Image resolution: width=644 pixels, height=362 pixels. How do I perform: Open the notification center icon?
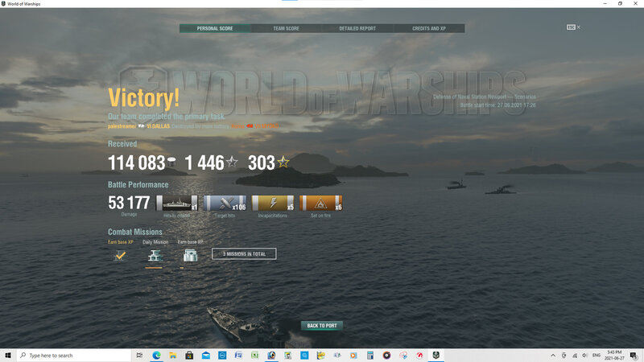pos(634,356)
